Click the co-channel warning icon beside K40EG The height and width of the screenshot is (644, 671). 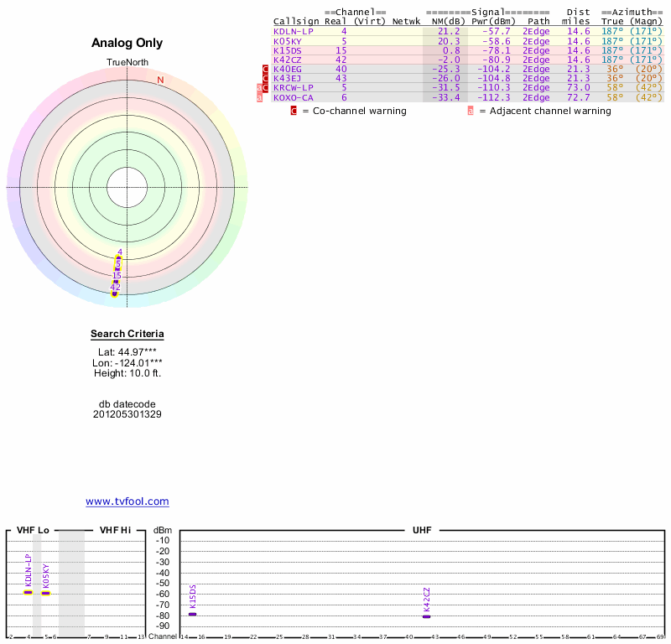click(266, 69)
